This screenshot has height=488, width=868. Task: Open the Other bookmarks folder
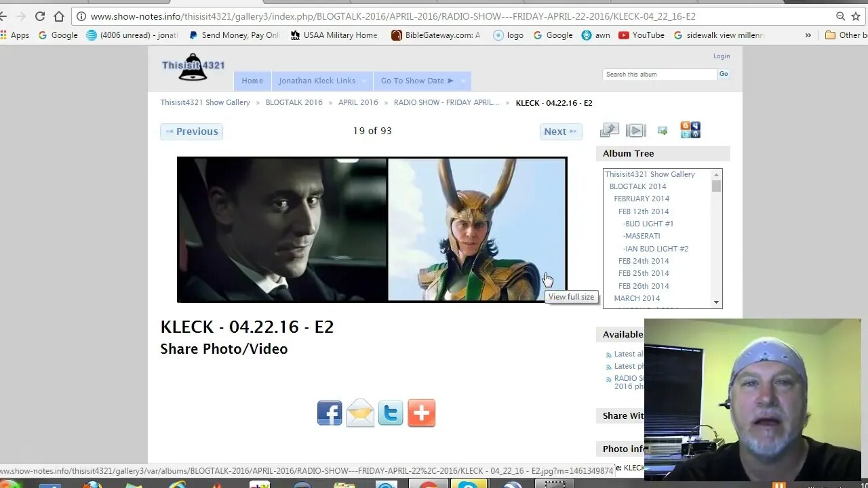click(x=844, y=35)
